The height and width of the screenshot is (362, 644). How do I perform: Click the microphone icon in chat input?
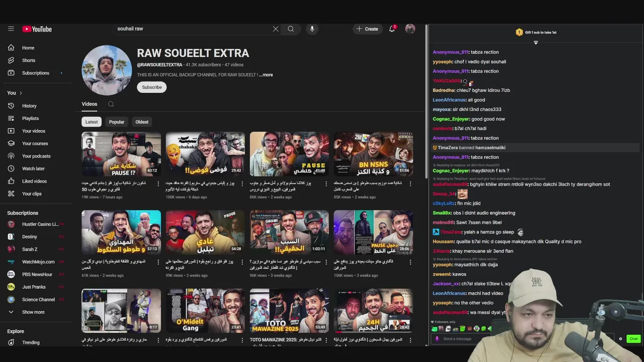(x=437, y=339)
